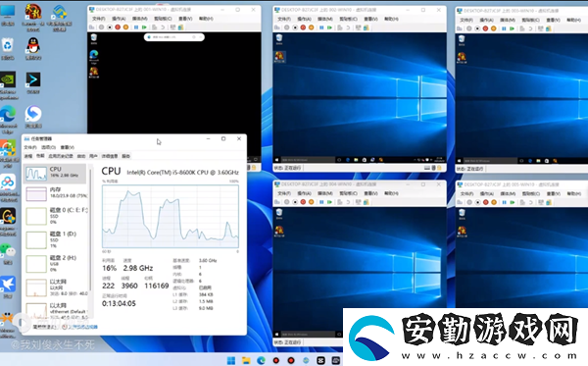Image resolution: width=588 pixels, height=366 pixels.
Task: Select first 以太网 entry in performance list
Action: coord(56,288)
